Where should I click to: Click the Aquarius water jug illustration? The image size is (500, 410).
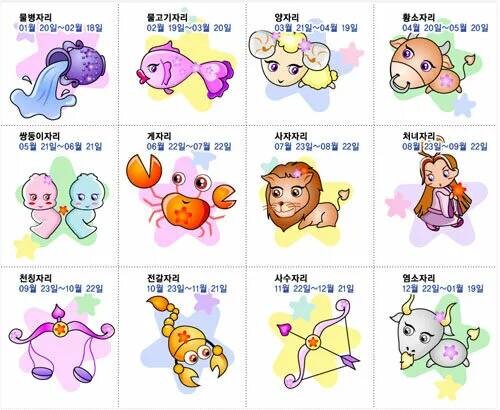[x=57, y=79]
